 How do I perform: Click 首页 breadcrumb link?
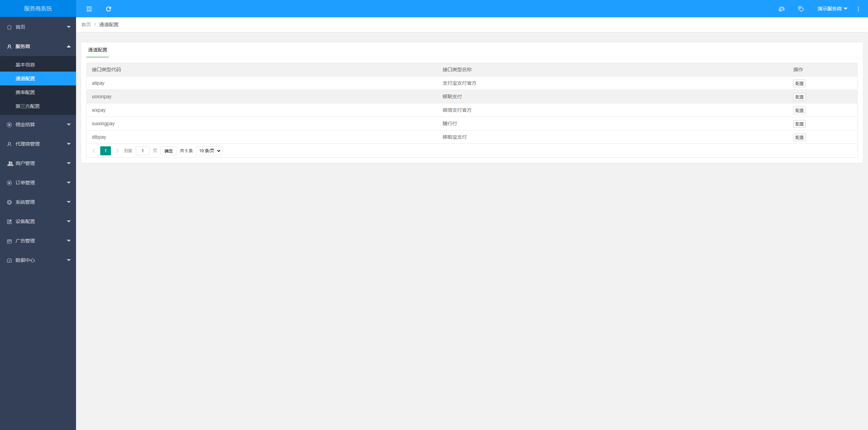[x=86, y=25]
